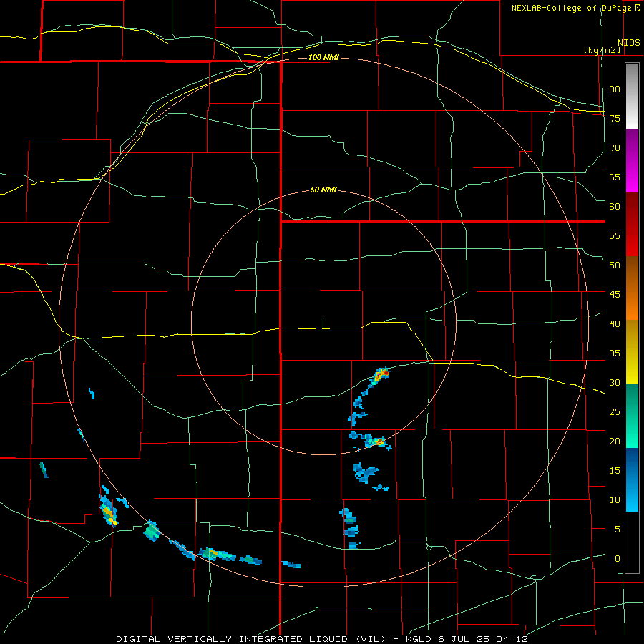Click the red-core storm cell inside the 50 NMI ring
The image size is (644, 644).
click(381, 374)
